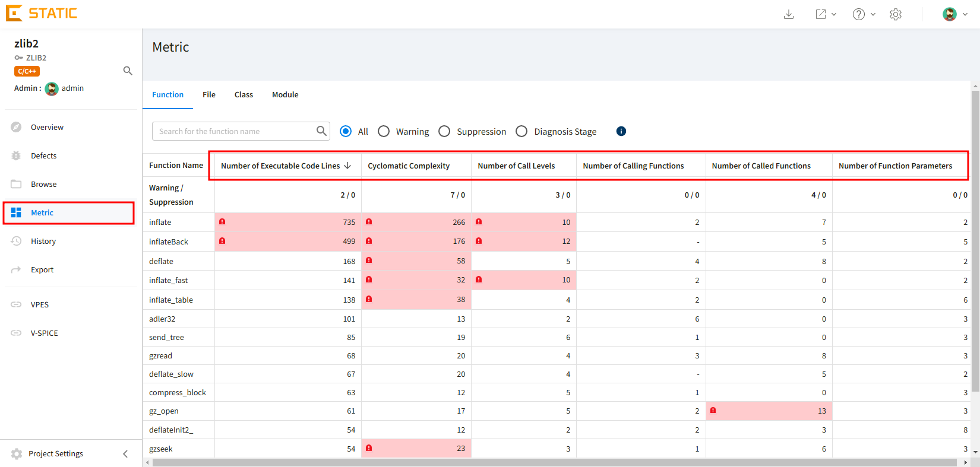The height and width of the screenshot is (467, 980).
Task: Select the Warning radio button
Action: (384, 131)
